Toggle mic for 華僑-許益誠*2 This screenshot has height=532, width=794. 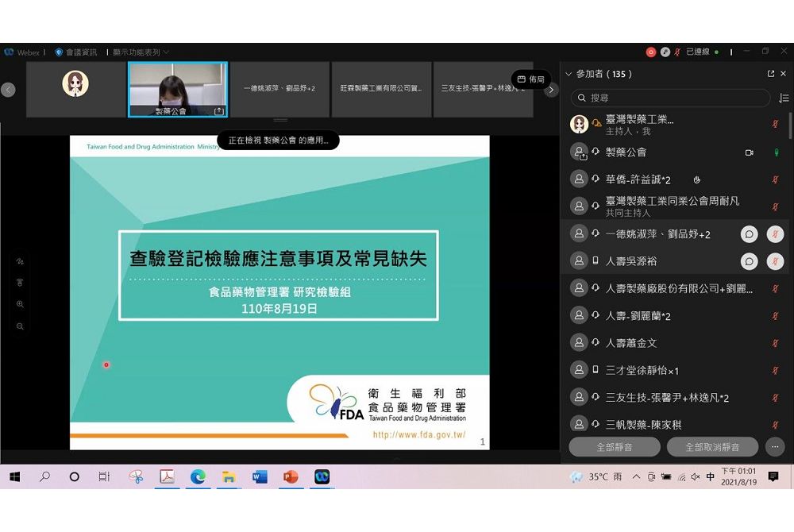775,179
